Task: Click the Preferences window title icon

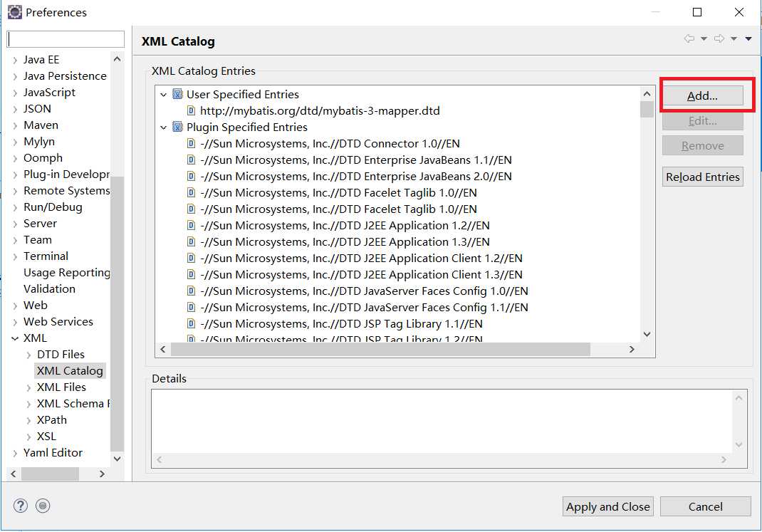Action: [15, 12]
